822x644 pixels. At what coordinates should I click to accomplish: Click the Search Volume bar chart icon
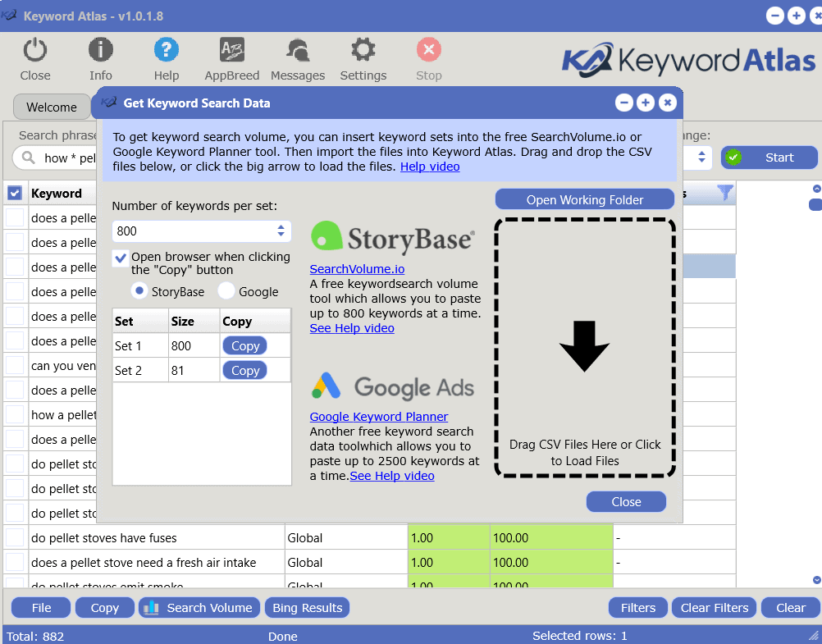click(150, 607)
